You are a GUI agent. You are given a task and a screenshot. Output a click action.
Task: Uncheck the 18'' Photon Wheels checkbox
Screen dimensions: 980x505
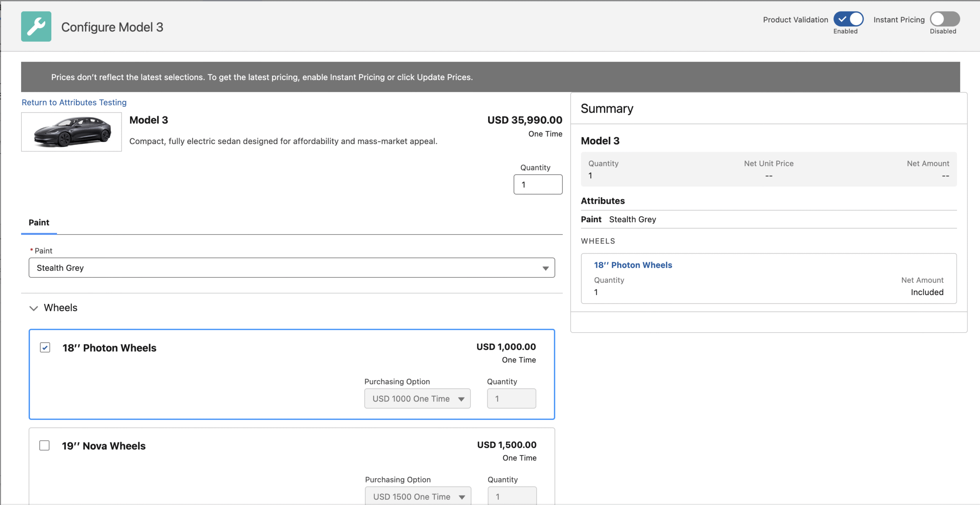coord(45,348)
